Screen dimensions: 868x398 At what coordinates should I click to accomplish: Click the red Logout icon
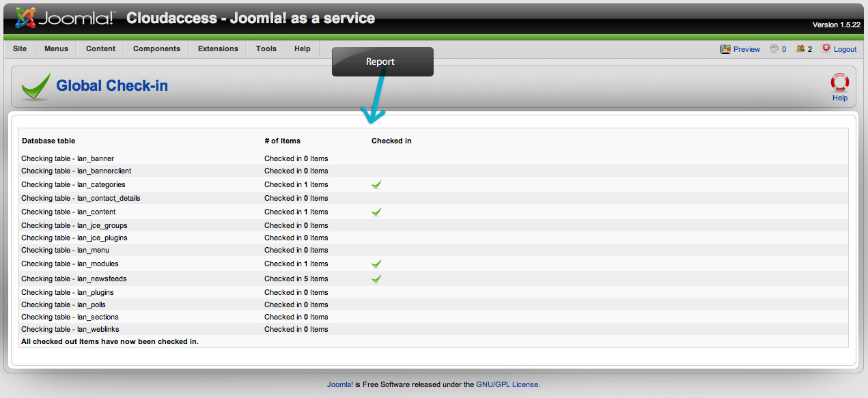[826, 48]
